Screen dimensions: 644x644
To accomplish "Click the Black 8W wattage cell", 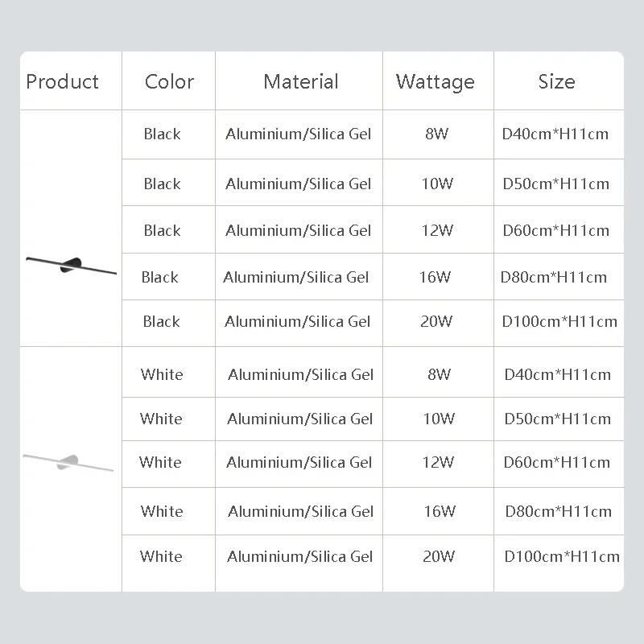I will [x=436, y=134].
